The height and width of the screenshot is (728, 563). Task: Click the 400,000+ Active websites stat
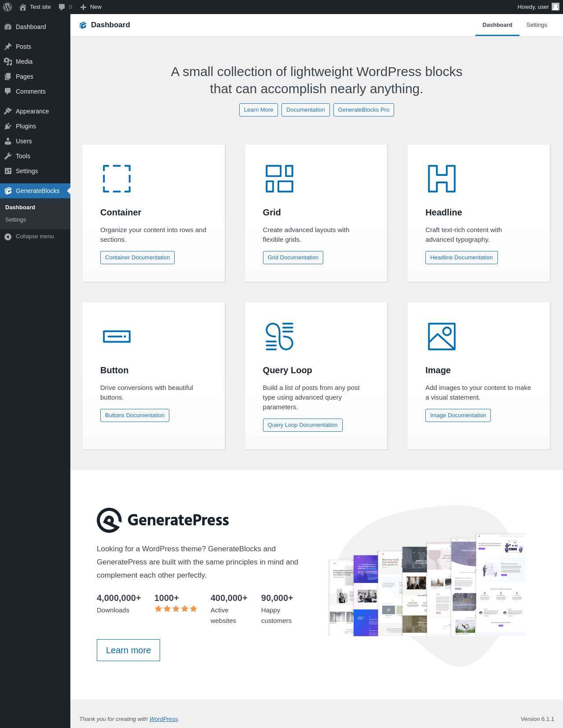tap(229, 609)
